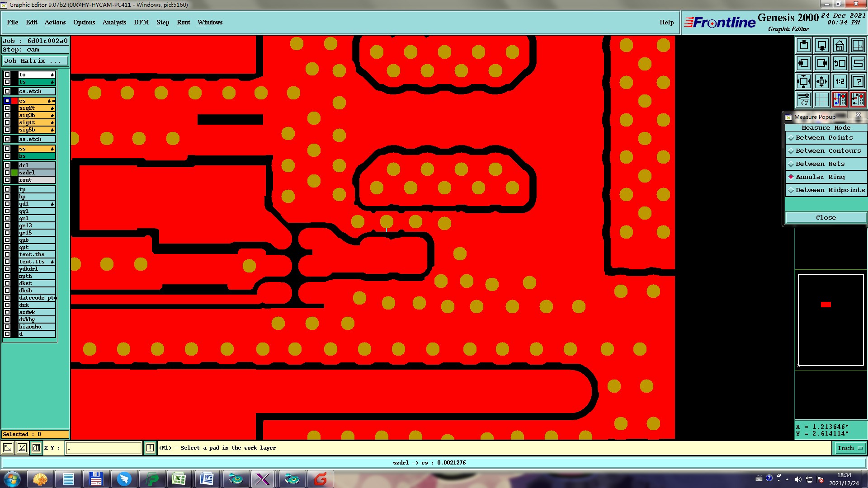Toggle checkbox for sig2t layer
The height and width of the screenshot is (488, 868).
tap(7, 108)
